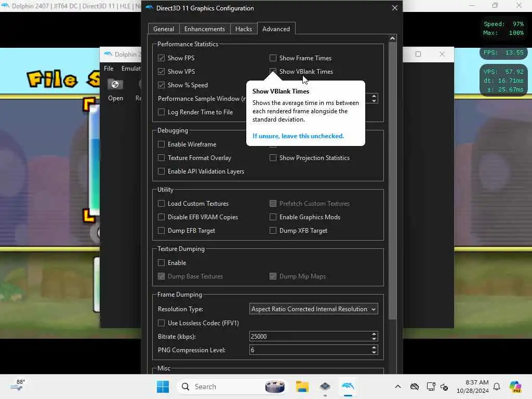
Task: Click the Open disc icon in Dolphin toolbar
Action: coord(115,84)
